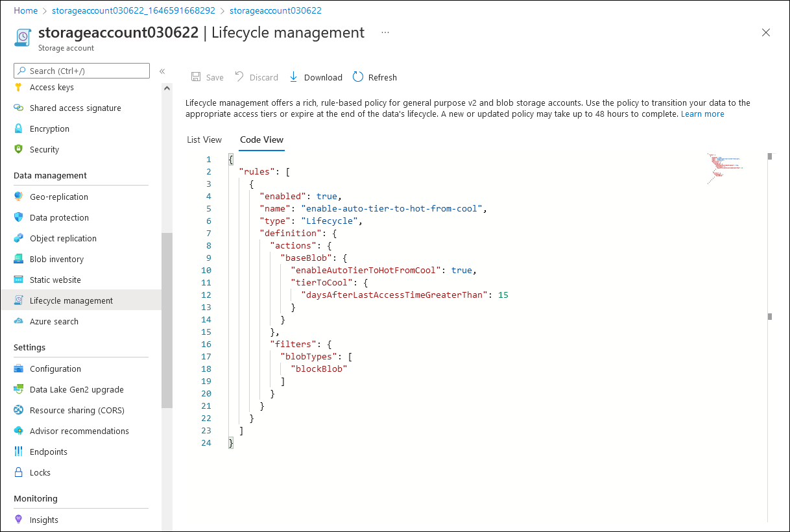The height and width of the screenshot is (532, 790).
Task: Click the Access keys key icon
Action: [18, 88]
